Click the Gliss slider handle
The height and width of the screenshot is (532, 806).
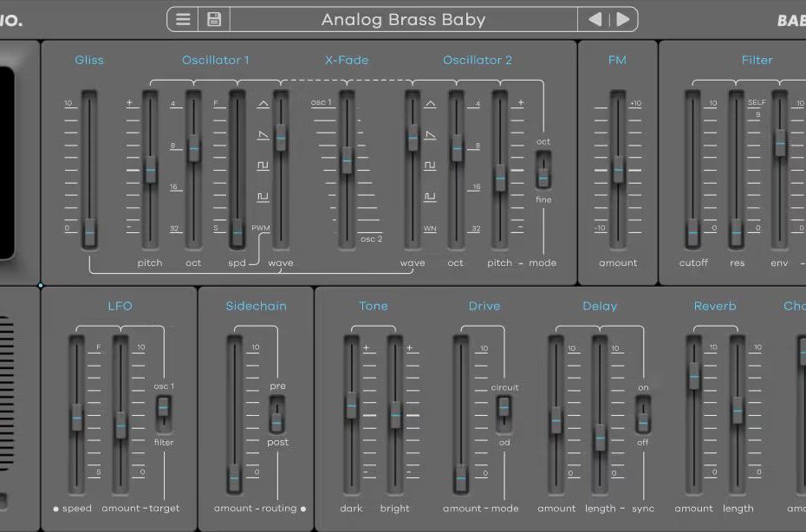click(89, 231)
